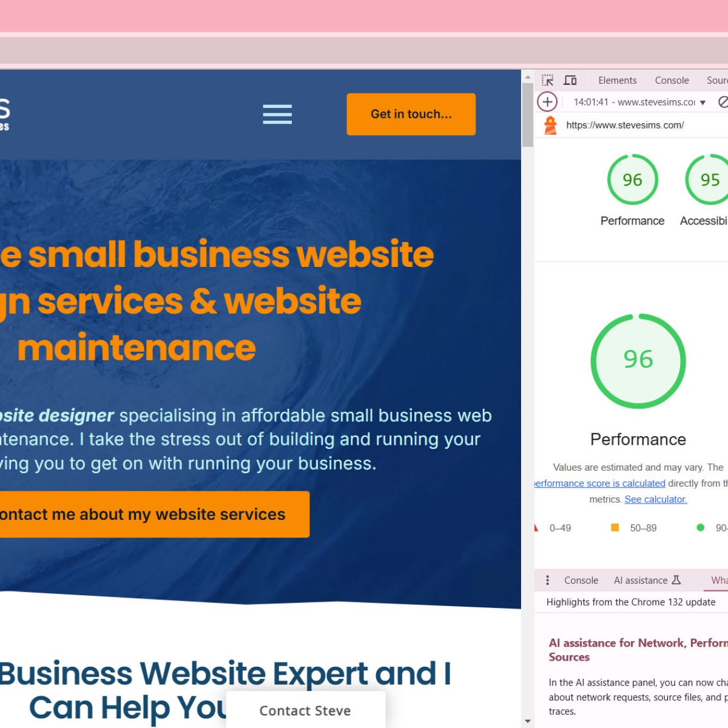This screenshot has height=728, width=728.
Task: Activate the inspect element picker icon
Action: [x=548, y=80]
